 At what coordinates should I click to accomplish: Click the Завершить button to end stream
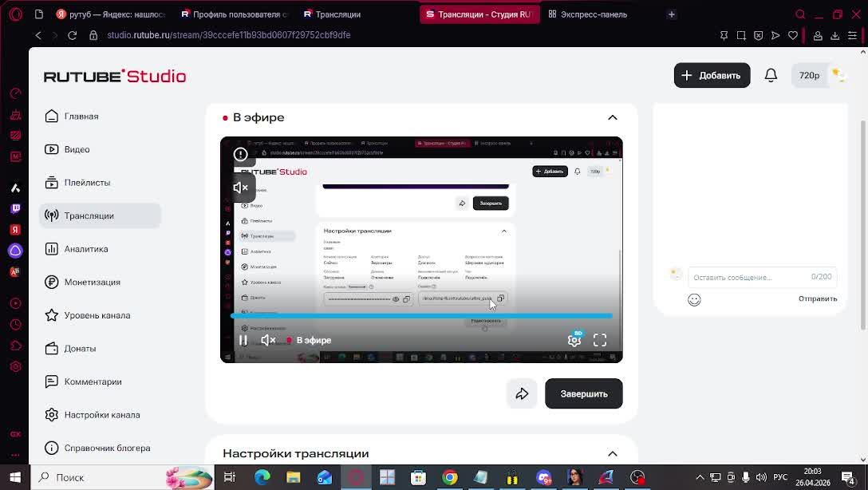point(583,393)
